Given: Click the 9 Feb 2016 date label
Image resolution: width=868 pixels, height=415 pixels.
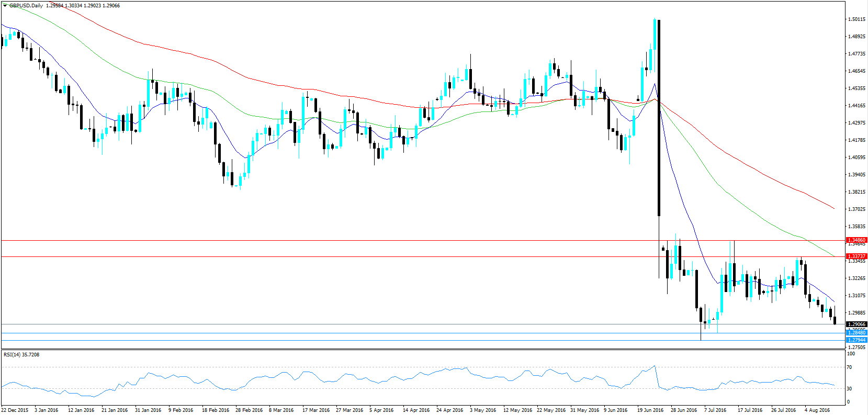Looking at the screenshot, I should 181,410.
